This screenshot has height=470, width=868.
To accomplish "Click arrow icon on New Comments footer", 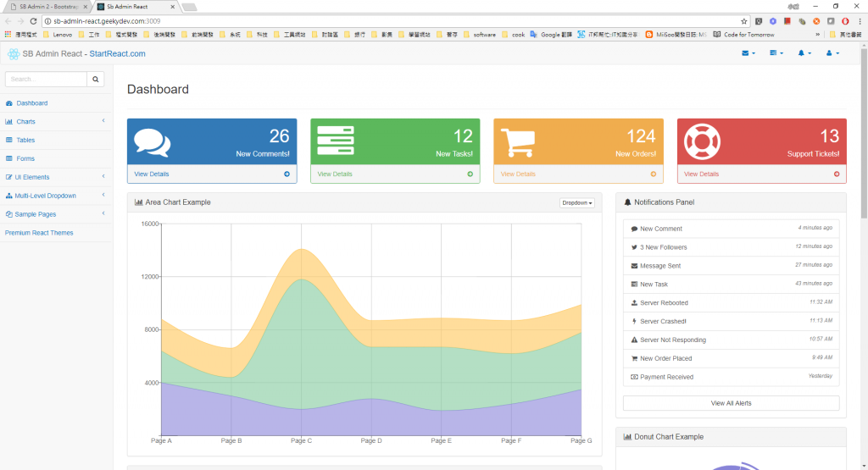I will 287,174.
